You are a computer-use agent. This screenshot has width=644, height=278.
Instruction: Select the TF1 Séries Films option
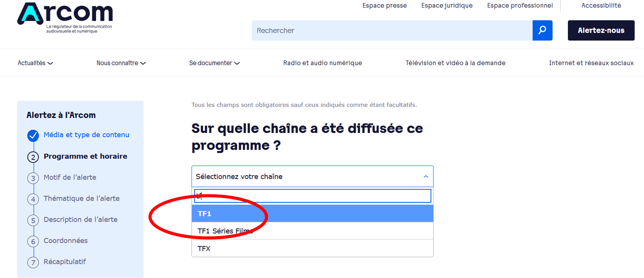coord(312,231)
